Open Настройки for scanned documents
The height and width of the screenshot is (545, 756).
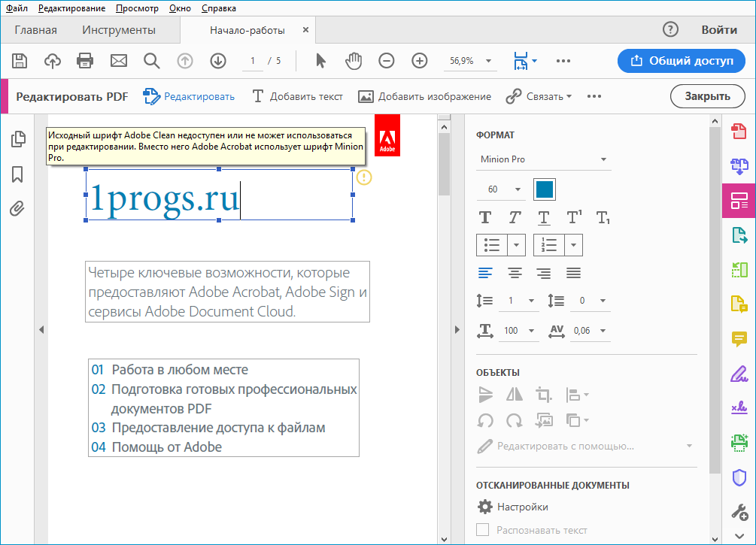point(512,507)
